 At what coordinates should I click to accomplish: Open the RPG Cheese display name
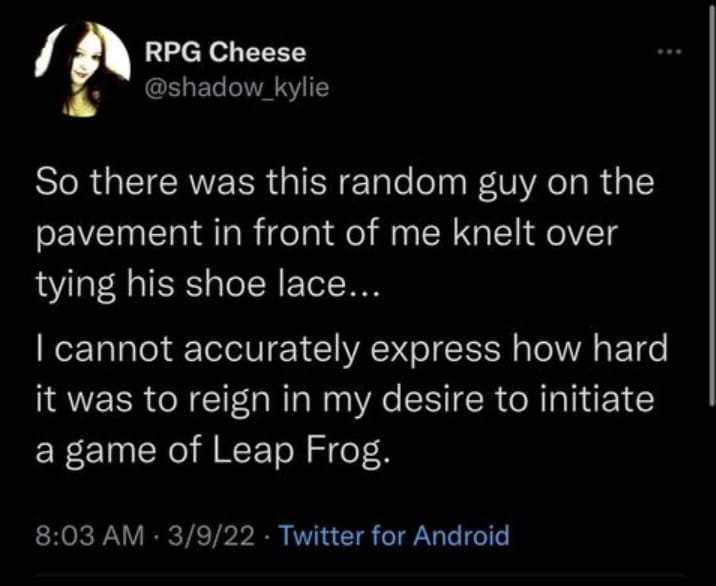(x=225, y=51)
